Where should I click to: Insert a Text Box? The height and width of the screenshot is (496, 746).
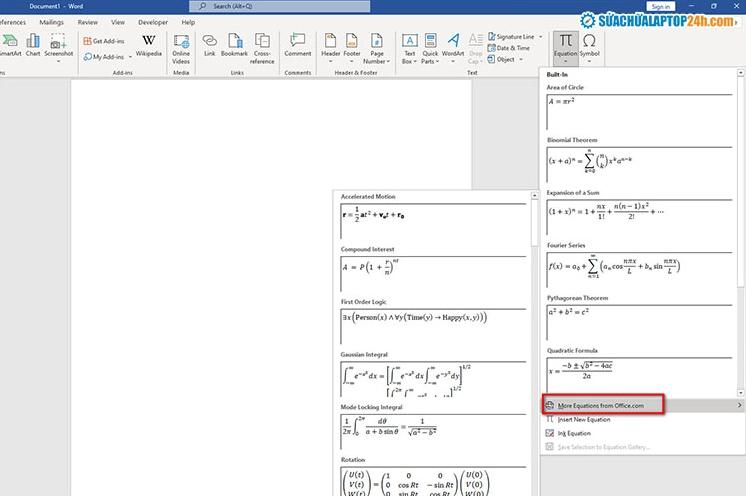(x=409, y=49)
